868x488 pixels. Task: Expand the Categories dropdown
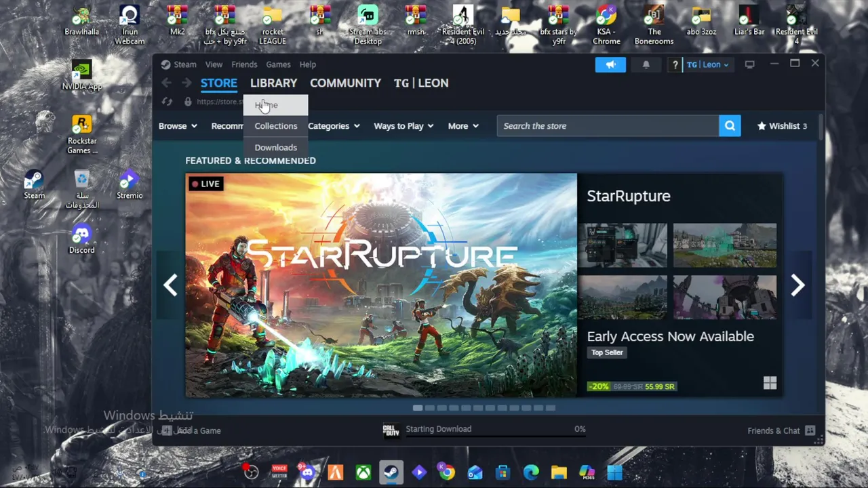pyautogui.click(x=334, y=125)
